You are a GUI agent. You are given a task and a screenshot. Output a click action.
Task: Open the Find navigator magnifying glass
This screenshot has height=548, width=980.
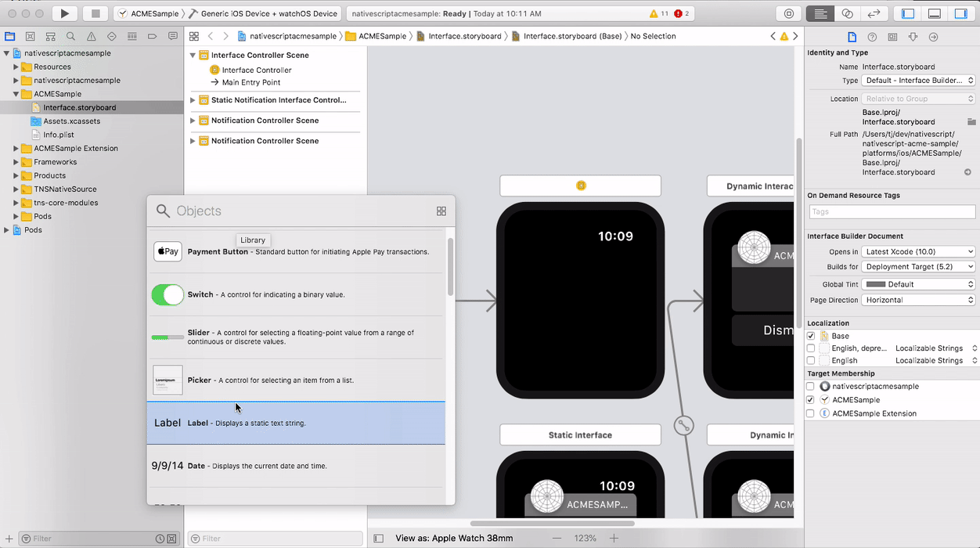coord(71,36)
